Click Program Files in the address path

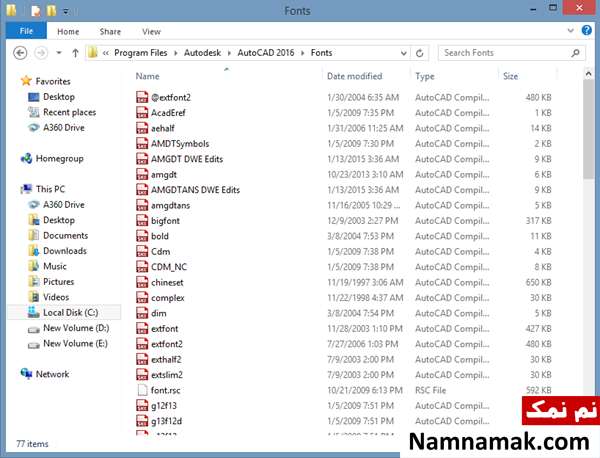coord(140,53)
